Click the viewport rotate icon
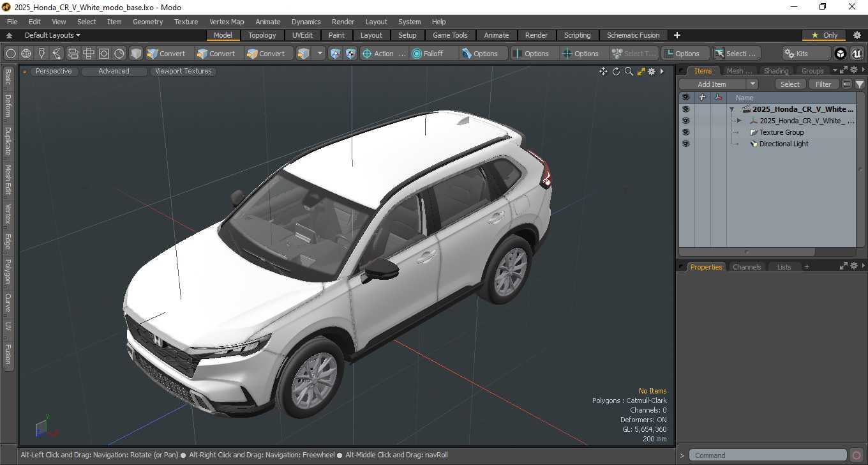 [617, 72]
